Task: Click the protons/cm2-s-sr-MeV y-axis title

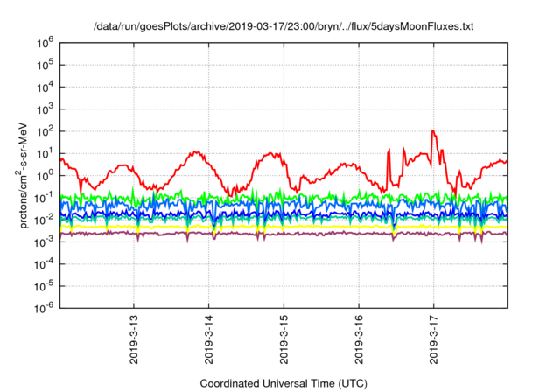Action: pos(23,176)
